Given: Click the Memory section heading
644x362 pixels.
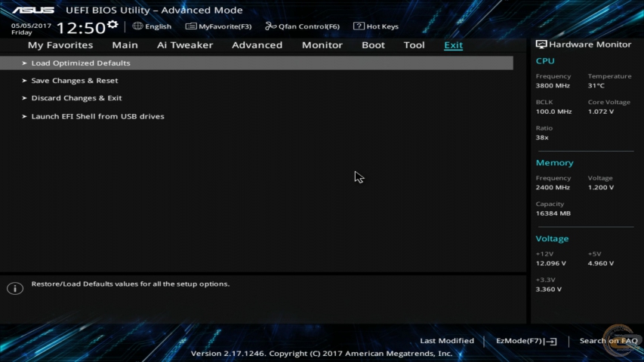Looking at the screenshot, I should (554, 163).
